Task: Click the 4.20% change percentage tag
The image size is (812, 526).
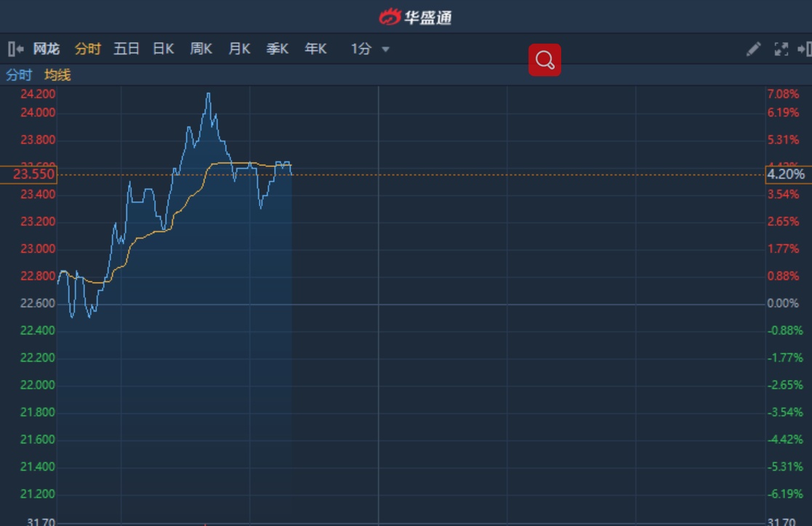Action: click(x=787, y=174)
